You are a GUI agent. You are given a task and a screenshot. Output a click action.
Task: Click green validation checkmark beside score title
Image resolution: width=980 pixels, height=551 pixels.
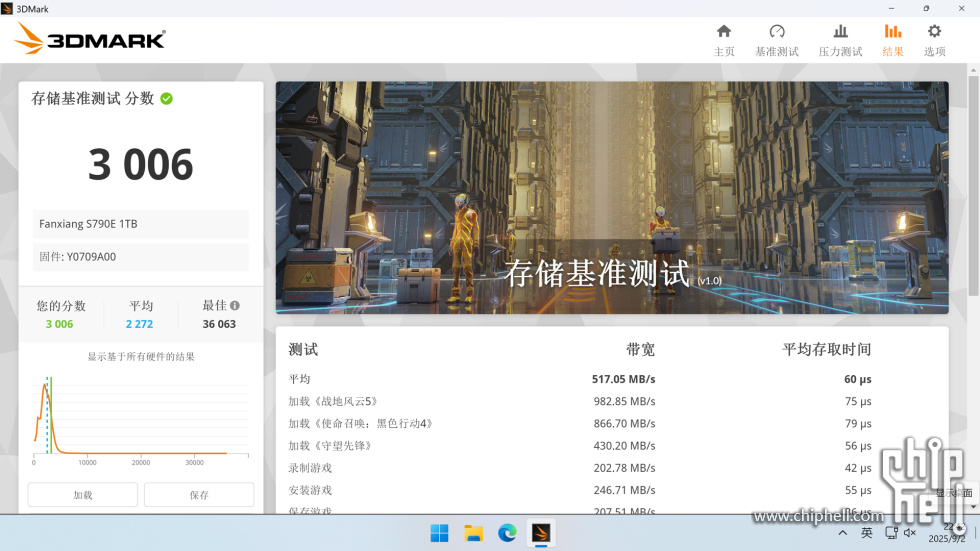tap(167, 98)
